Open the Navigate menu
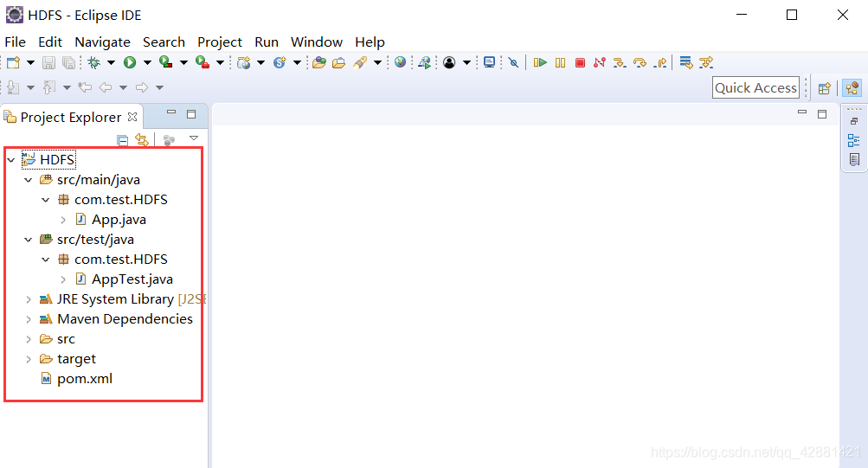868x468 pixels. point(102,42)
